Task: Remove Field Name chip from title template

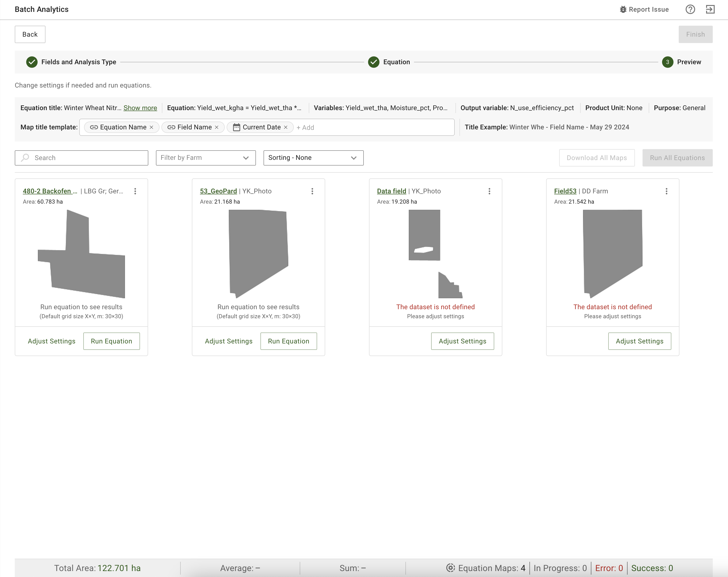Action: pos(217,127)
